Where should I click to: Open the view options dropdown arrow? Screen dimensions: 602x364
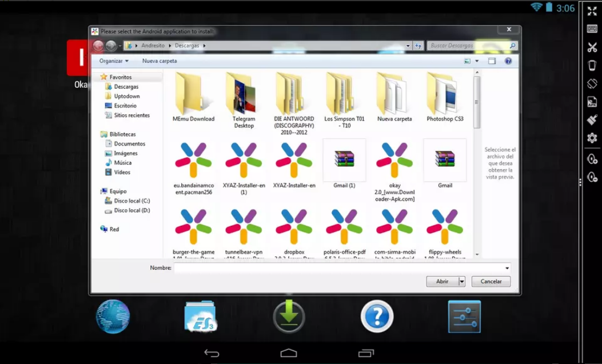pyautogui.click(x=477, y=61)
